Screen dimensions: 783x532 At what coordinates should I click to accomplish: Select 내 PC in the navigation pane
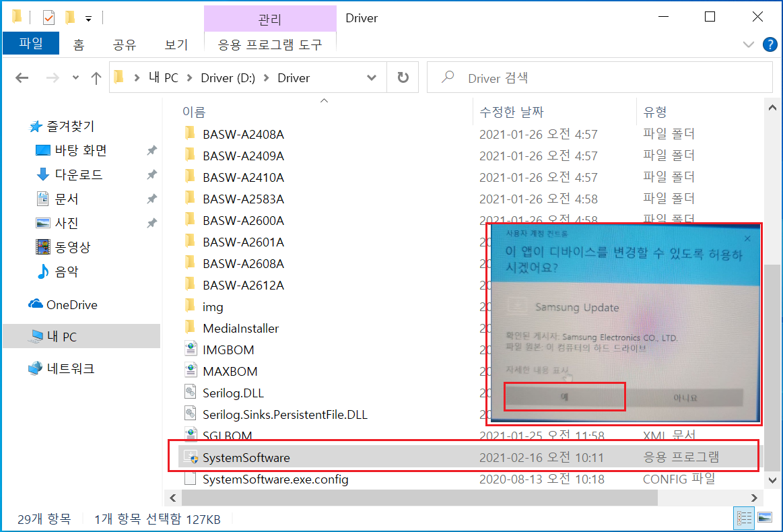tap(81, 336)
